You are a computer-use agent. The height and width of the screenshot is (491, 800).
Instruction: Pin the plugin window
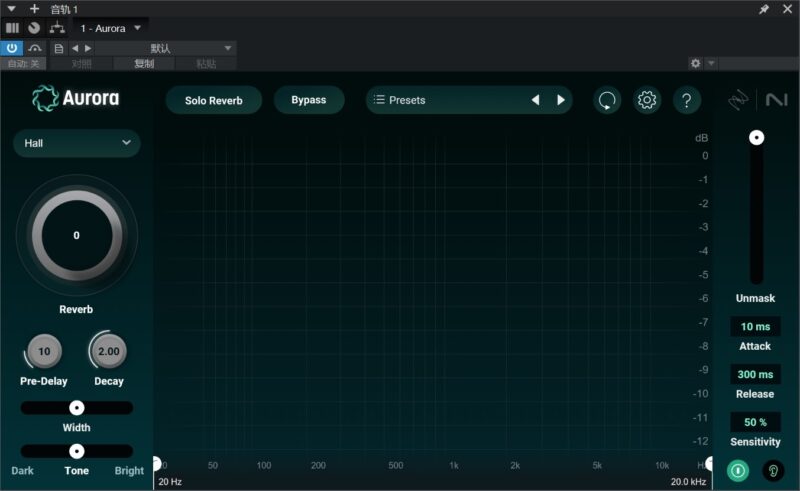pyautogui.click(x=764, y=9)
